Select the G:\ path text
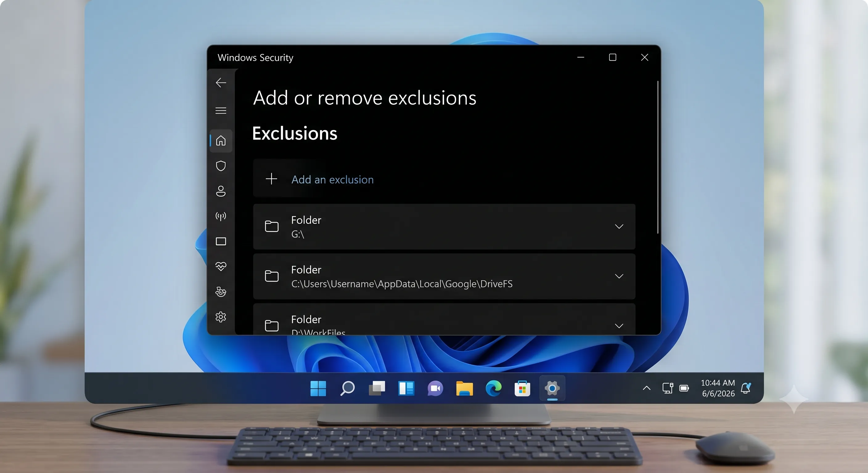Image resolution: width=868 pixels, height=473 pixels. point(297,234)
